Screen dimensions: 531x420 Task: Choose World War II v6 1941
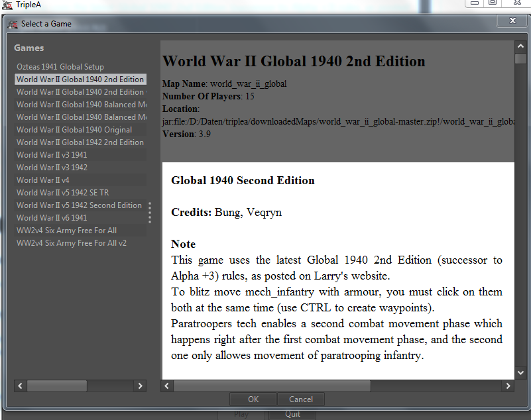(80, 217)
